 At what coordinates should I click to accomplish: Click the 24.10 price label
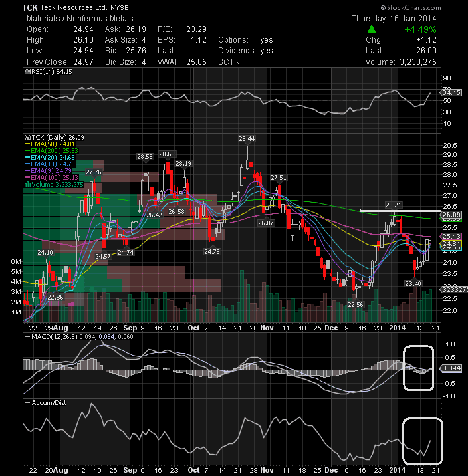click(x=45, y=253)
